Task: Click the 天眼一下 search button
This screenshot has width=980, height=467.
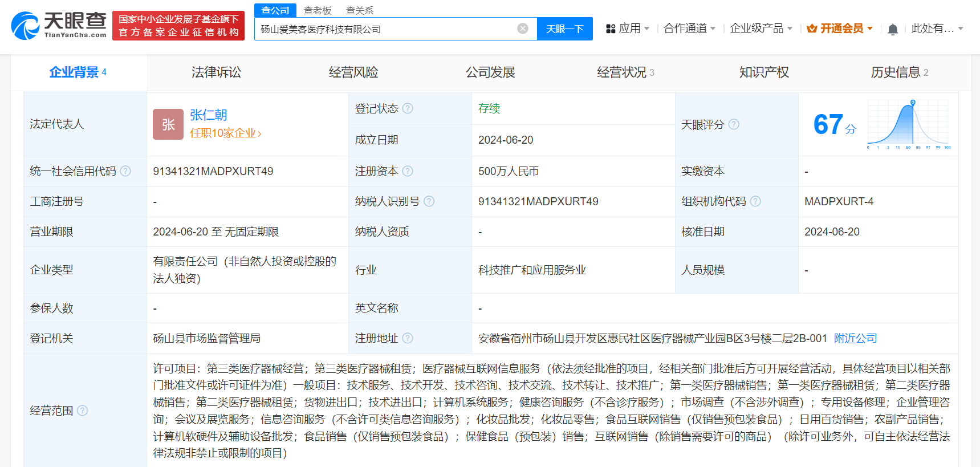Action: coord(564,29)
